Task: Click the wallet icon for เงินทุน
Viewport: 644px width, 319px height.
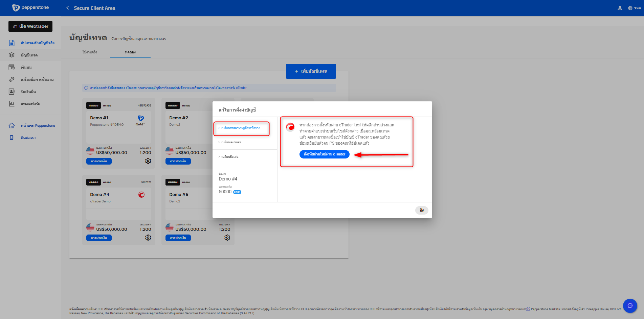Action: 12,67
